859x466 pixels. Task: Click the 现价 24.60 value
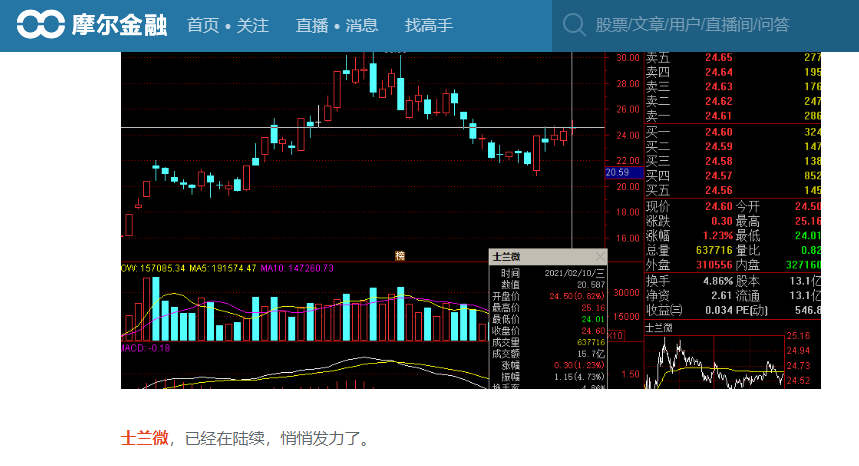click(718, 206)
